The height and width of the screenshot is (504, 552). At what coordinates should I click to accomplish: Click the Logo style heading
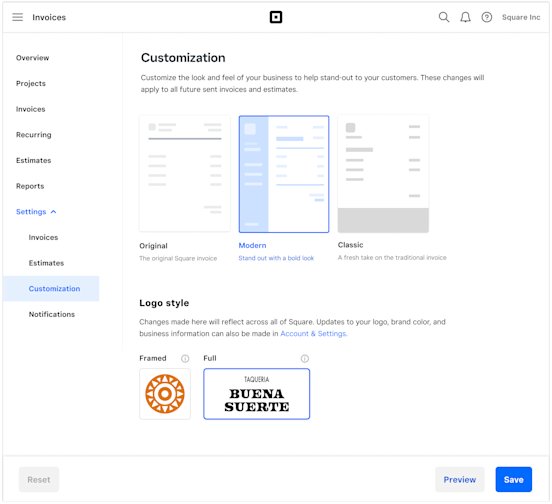164,303
